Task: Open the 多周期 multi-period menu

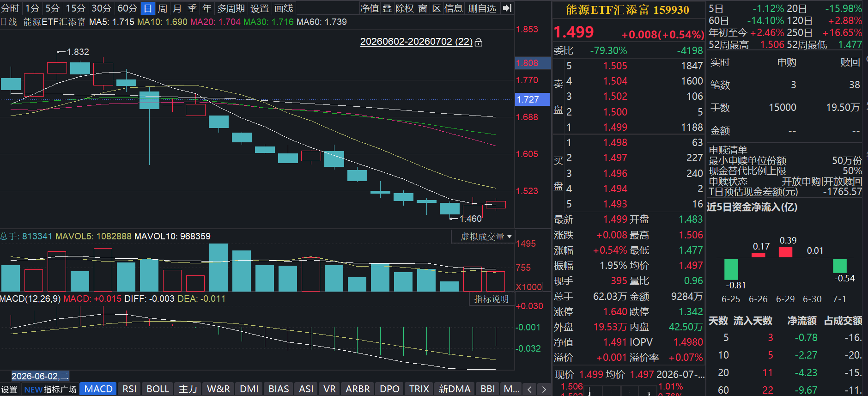Action: coord(231,8)
